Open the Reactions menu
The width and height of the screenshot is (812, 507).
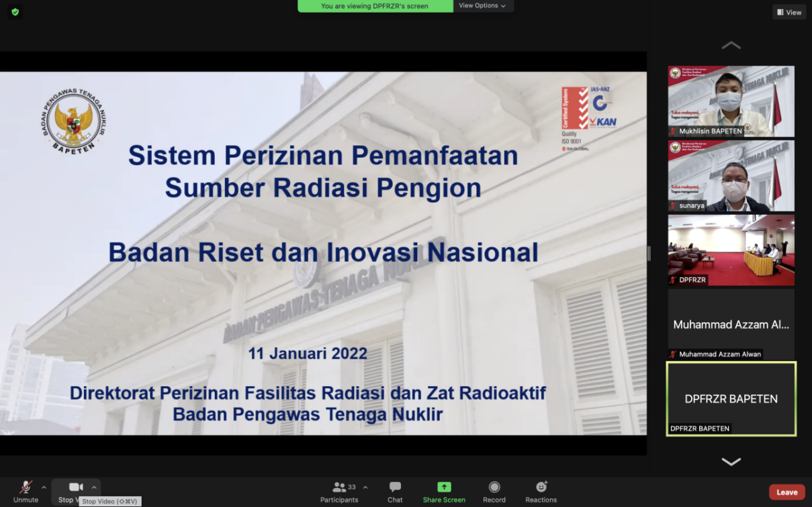tap(541, 492)
